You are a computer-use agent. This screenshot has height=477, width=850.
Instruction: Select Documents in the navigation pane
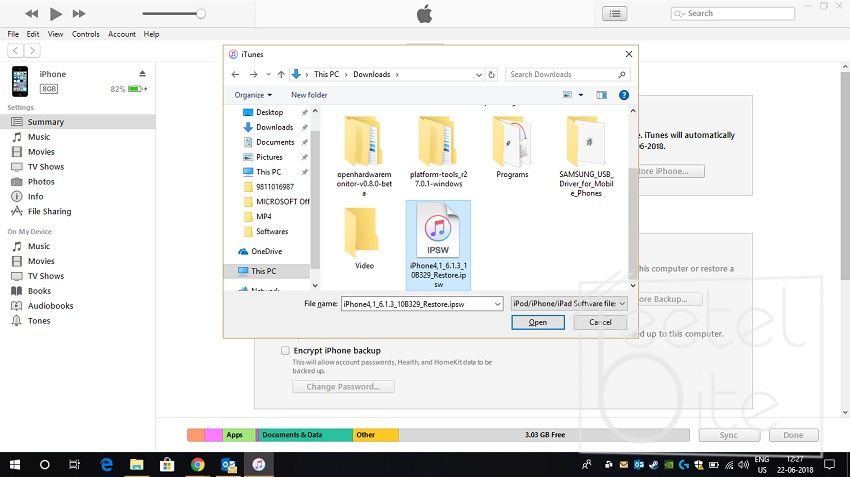[275, 142]
